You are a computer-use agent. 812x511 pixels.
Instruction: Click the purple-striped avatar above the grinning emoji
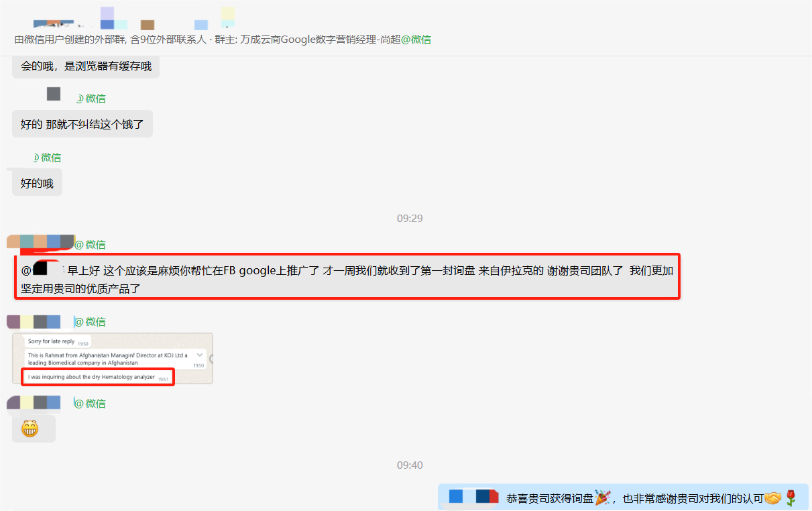(34, 403)
